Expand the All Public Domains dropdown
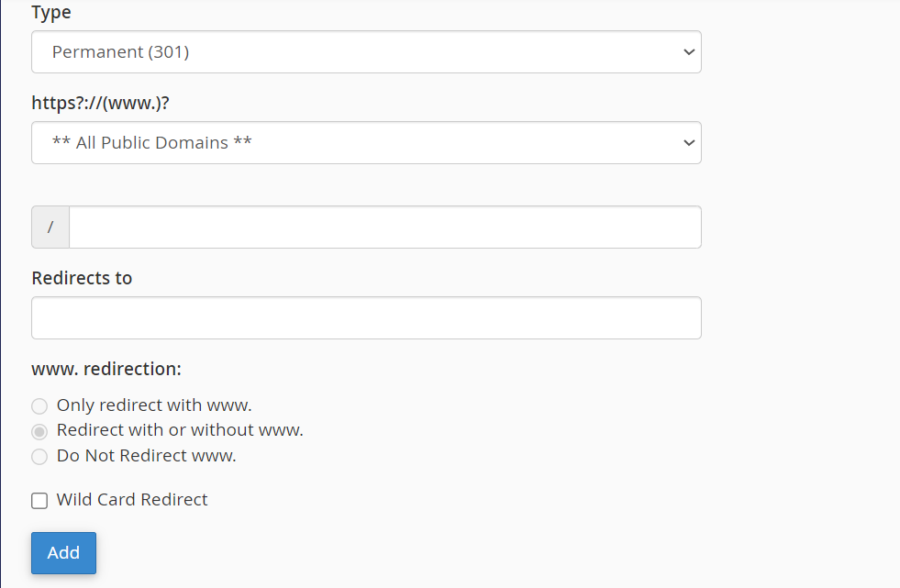The image size is (900, 588). point(365,143)
